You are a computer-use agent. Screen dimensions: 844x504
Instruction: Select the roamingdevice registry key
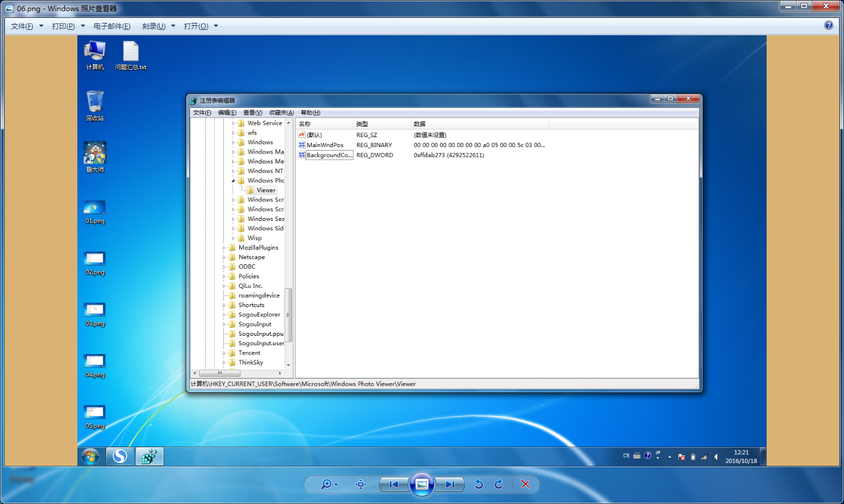click(x=255, y=295)
